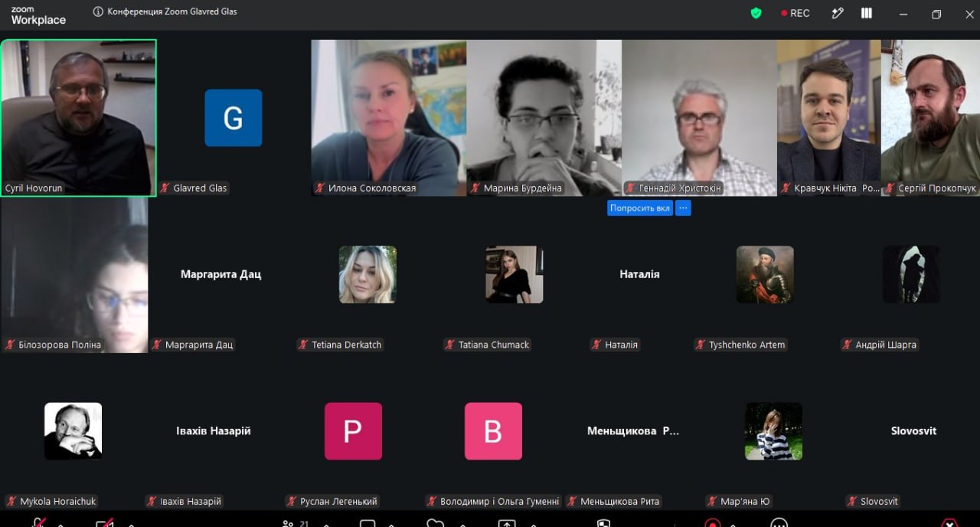
Task: Click muted mic icon beside Андрій Шарга
Action: (847, 345)
